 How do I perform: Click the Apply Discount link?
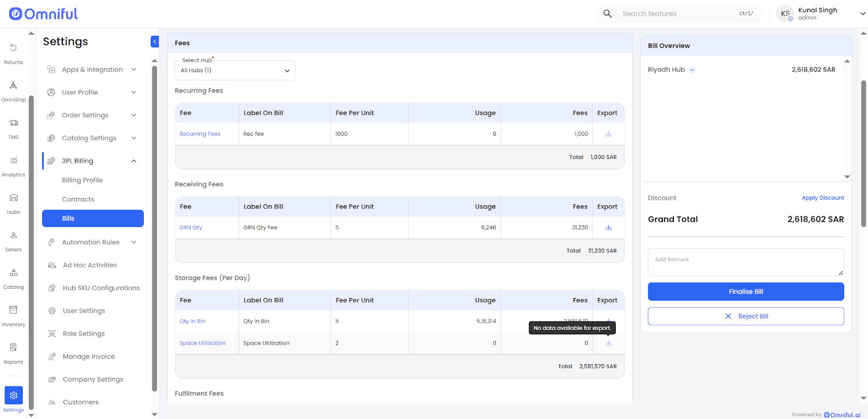822,198
